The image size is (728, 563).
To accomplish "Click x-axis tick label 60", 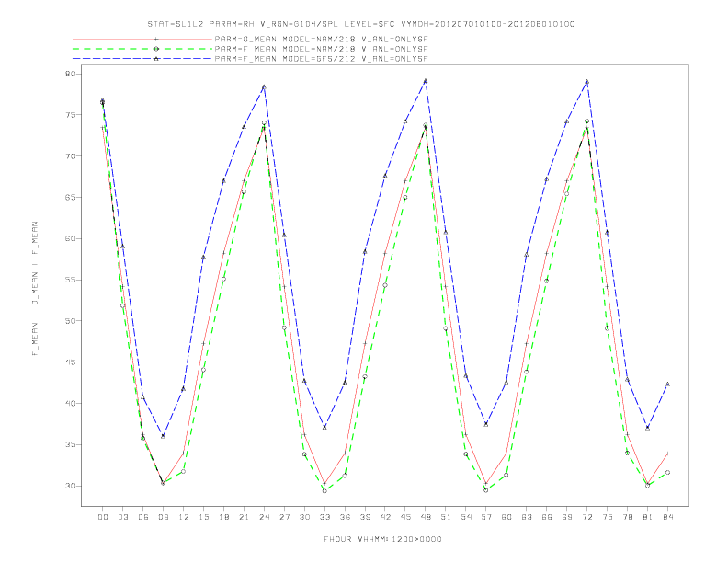I will [506, 517].
